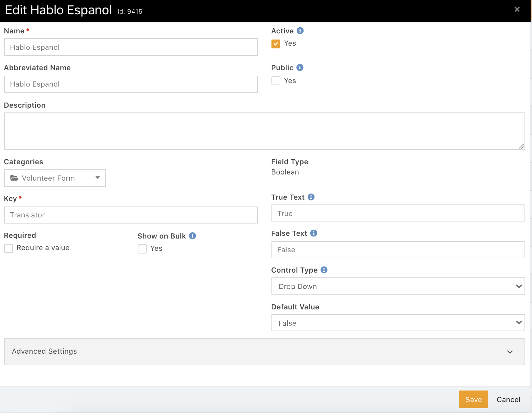Viewport: 532px width, 413px height.
Task: Click the Description resize handle
Action: [x=521, y=146]
